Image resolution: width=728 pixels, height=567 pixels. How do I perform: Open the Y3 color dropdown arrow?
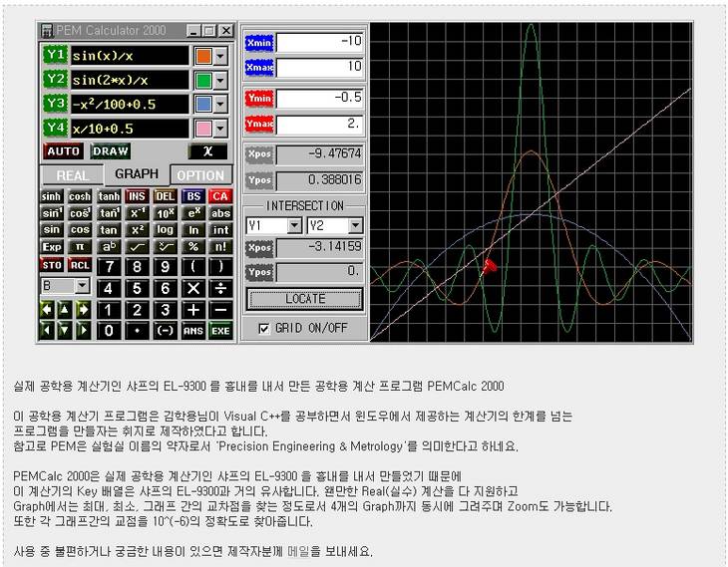220,105
